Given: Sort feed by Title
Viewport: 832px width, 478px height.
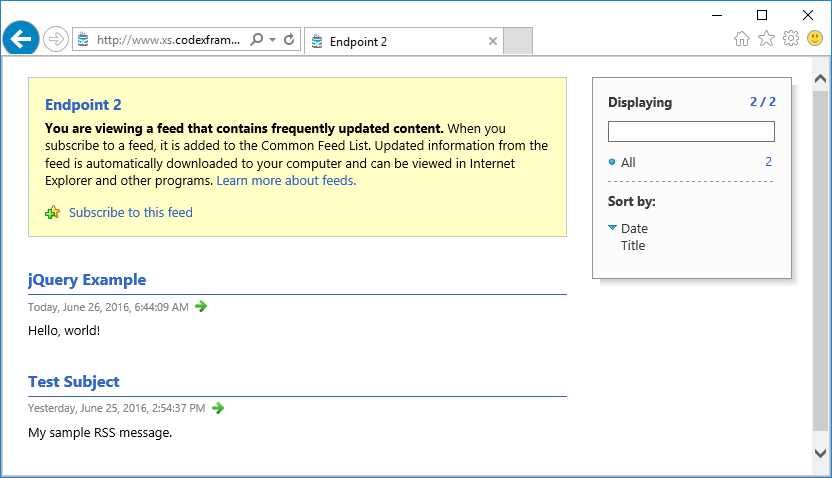Looking at the screenshot, I should (633, 246).
